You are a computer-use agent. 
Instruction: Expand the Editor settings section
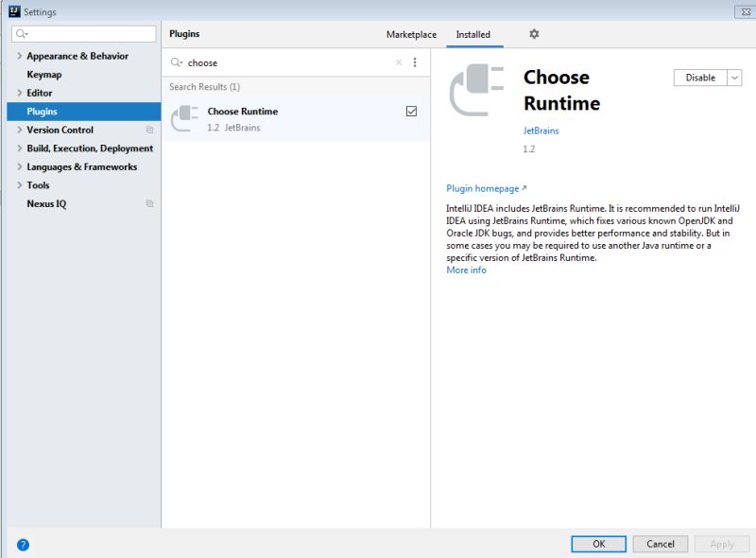click(19, 93)
